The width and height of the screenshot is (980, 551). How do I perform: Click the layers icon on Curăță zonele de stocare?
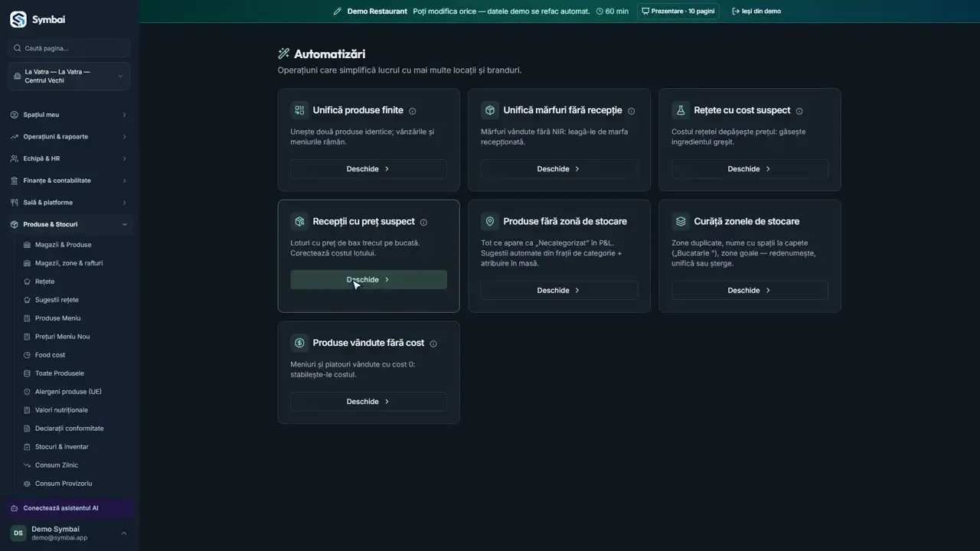681,221
